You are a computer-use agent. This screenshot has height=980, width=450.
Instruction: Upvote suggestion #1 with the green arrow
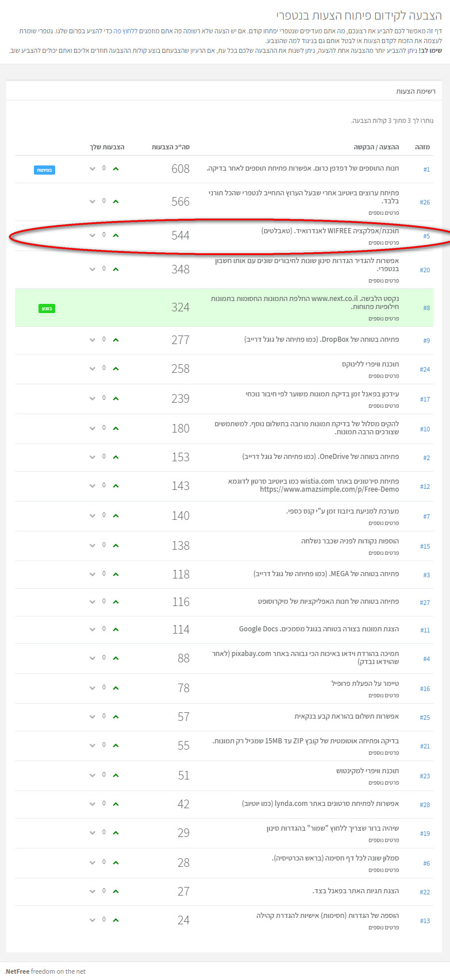click(116, 169)
